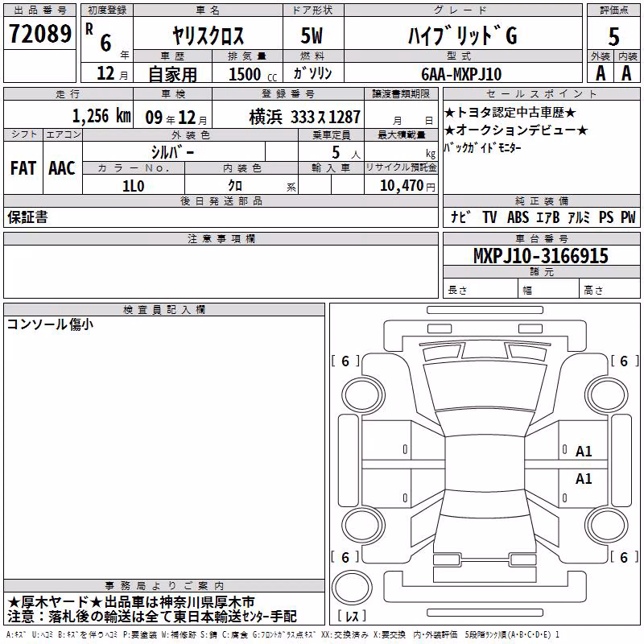
Task: Click model code 6AA-MXPJ10
Action: pos(461,74)
